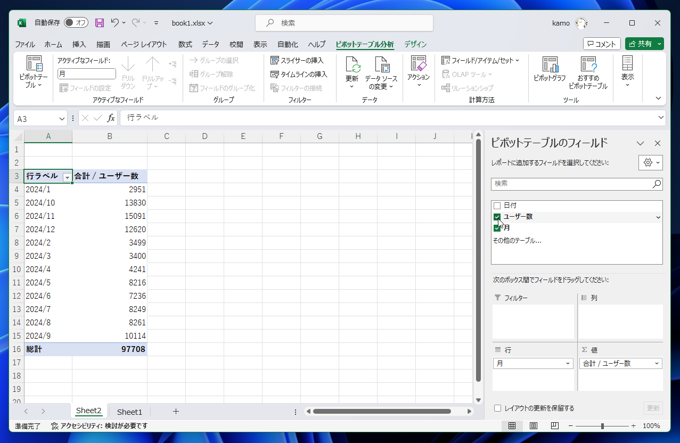Click Sheet2 tab
This screenshot has height=443, width=680.
(x=88, y=411)
